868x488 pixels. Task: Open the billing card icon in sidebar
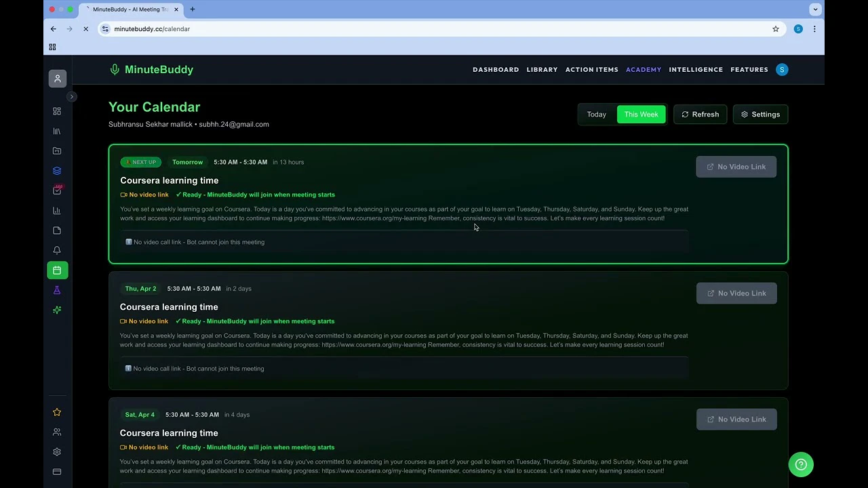(57, 472)
